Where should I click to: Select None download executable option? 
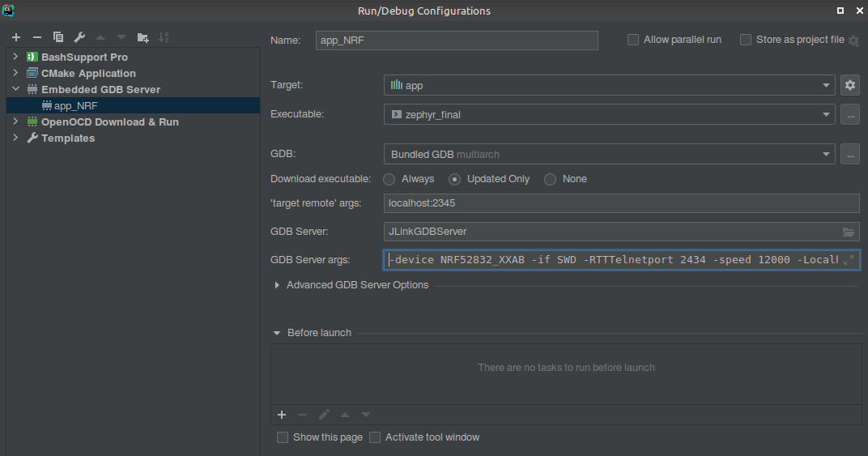point(550,179)
